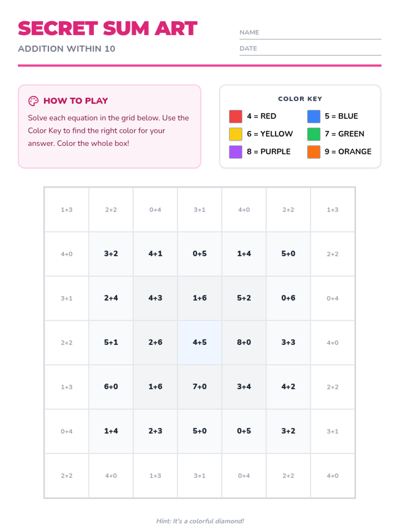Pick the yellow swatch for 6
The height and width of the screenshot is (532, 399).
235,134
